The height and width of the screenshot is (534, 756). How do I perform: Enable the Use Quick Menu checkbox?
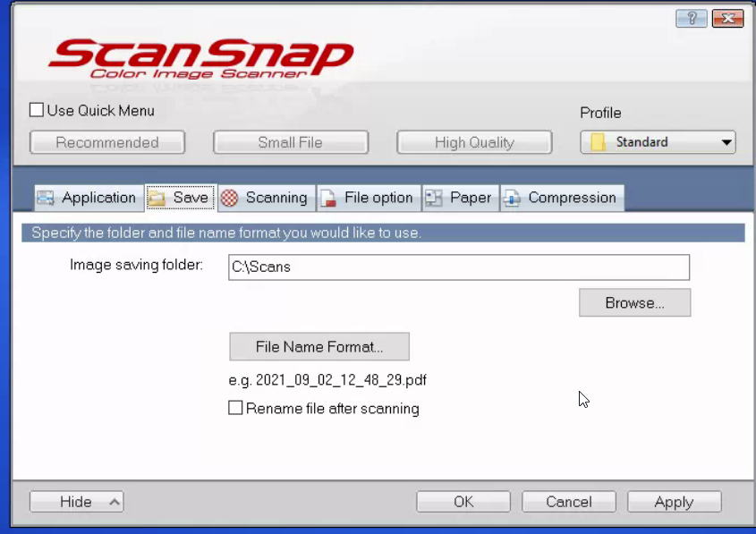click(37, 110)
